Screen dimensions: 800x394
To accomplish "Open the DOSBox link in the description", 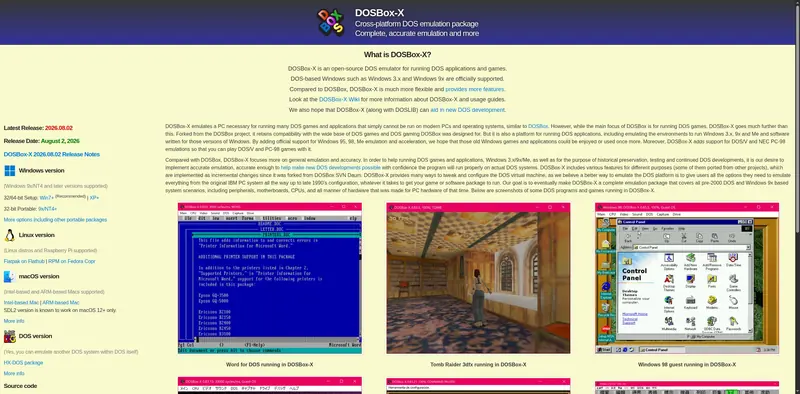I will click(x=538, y=126).
